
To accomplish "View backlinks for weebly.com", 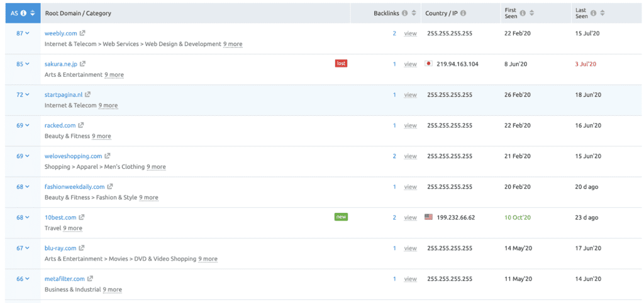I will click(410, 33).
